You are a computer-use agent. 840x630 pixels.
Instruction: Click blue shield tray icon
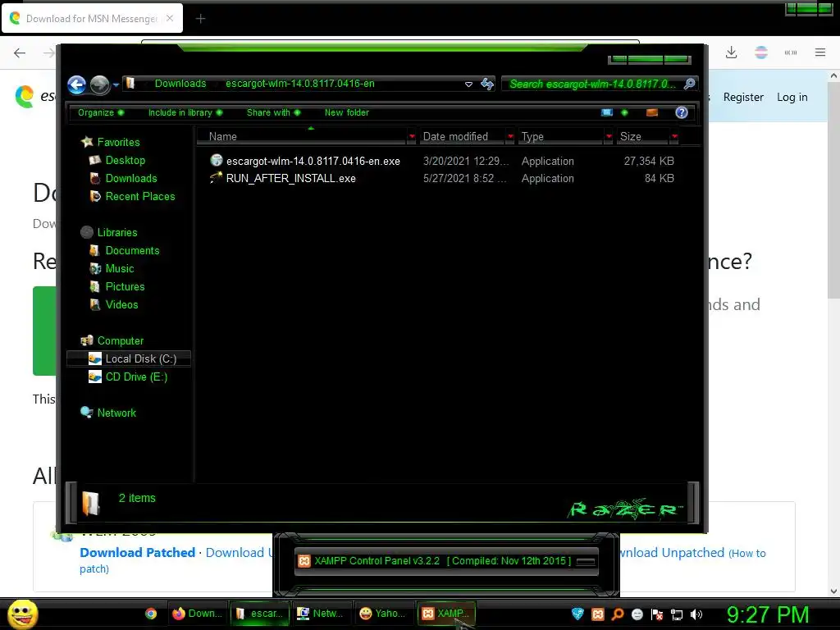pyautogui.click(x=577, y=614)
